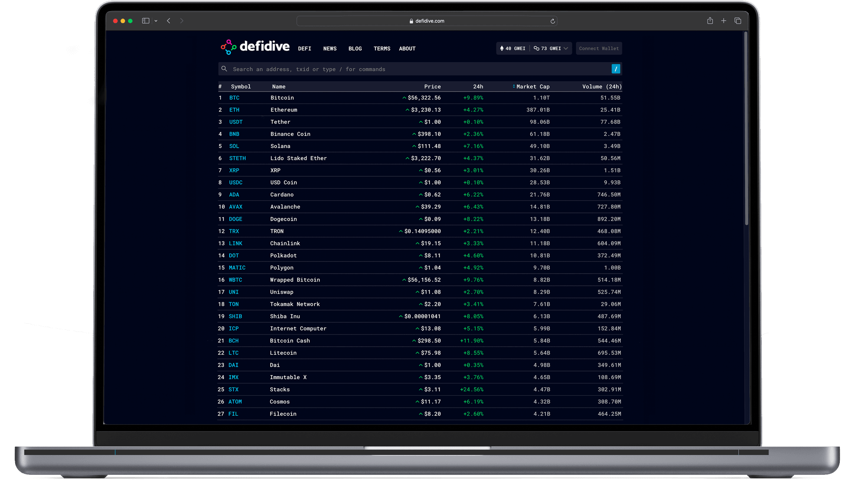Screen dimensions: 868x480
Task: Open the SHIB symbol link
Action: click(x=235, y=317)
